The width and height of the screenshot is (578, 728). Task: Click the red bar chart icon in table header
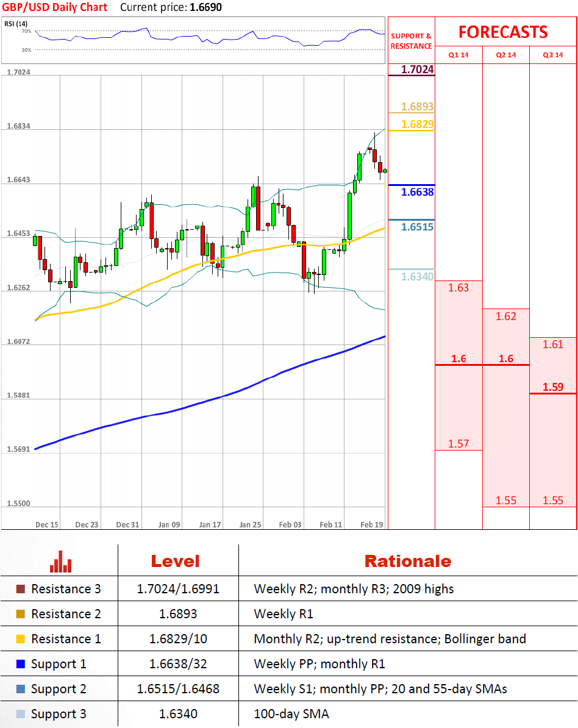60,561
